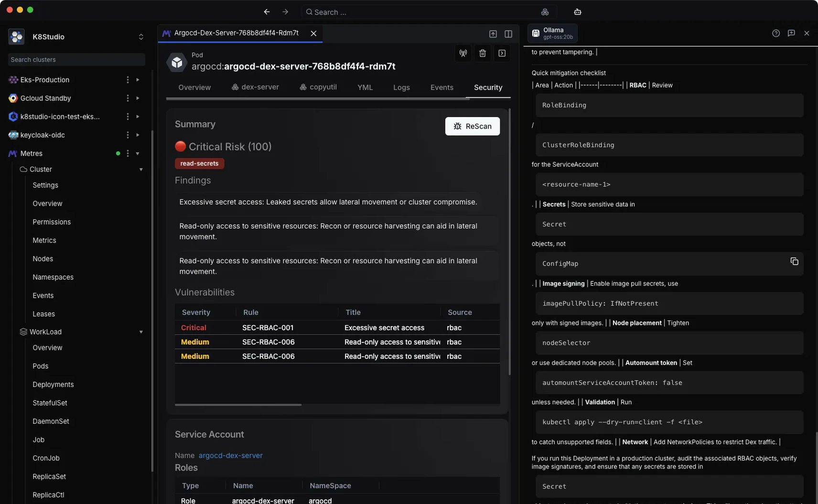Open the Ollama model selector
Image resolution: width=818 pixels, height=504 pixels.
pos(553,33)
